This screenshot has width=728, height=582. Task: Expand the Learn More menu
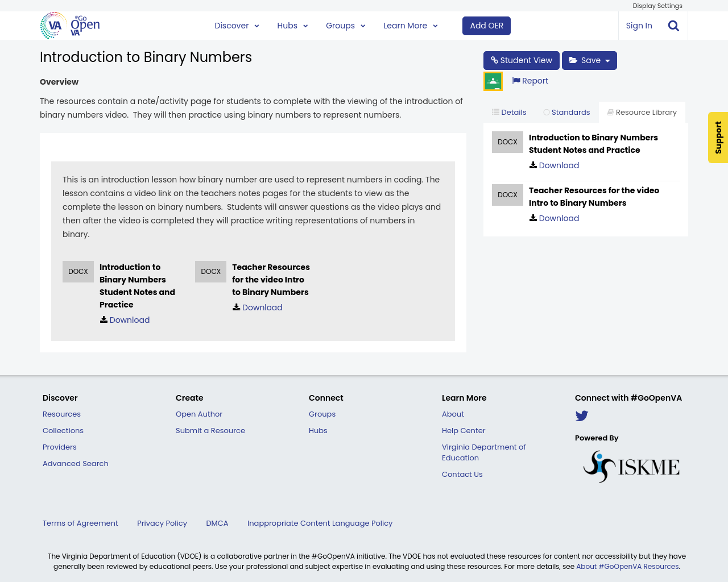point(410,26)
